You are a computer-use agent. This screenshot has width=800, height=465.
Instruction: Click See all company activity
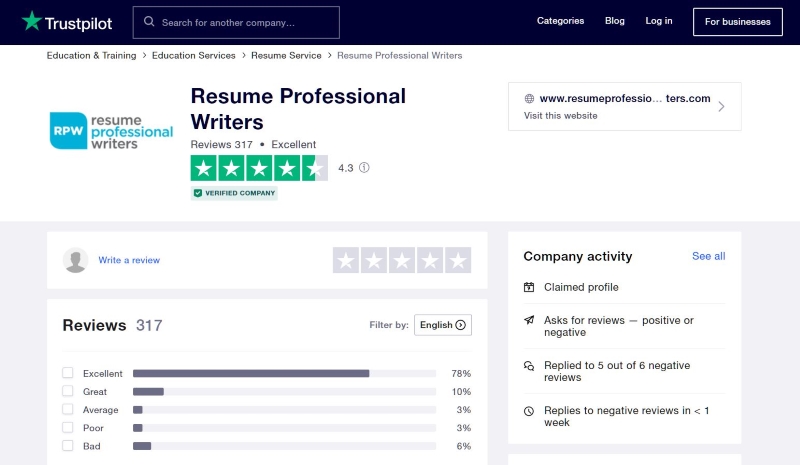tap(709, 256)
